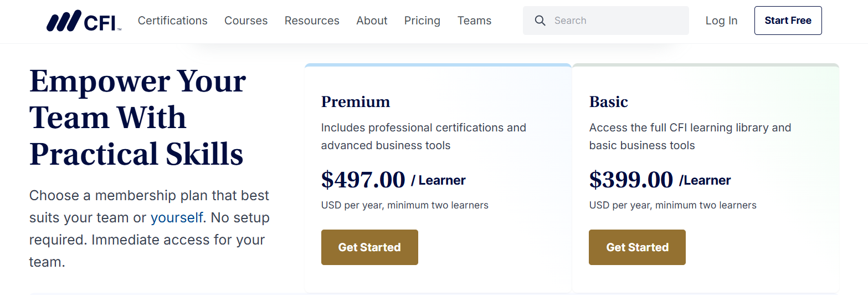Focus the Search input field
868x295 pixels.
pyautogui.click(x=615, y=21)
